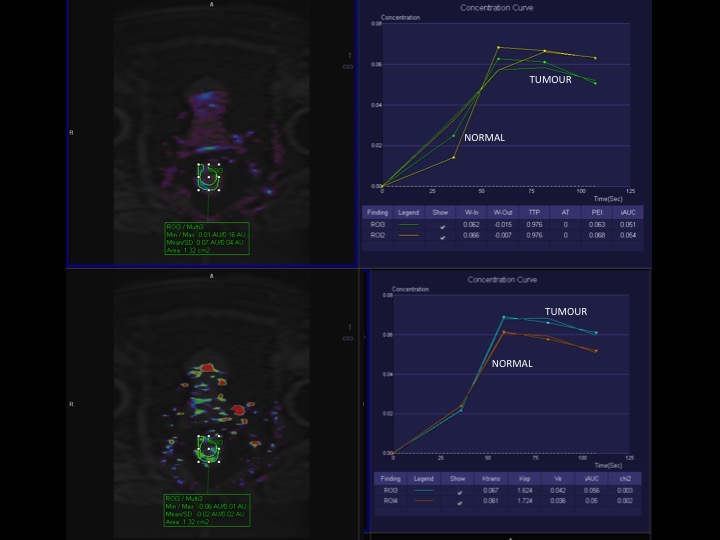The image size is (720, 540).
Task: Select the ROI3 row in upper findings table
Action: [376, 226]
